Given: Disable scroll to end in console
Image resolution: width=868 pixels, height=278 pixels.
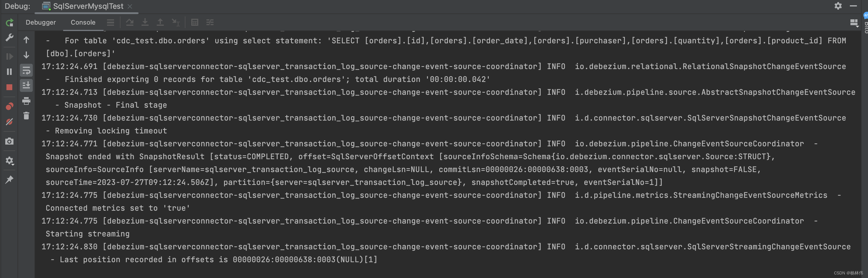Looking at the screenshot, I should coord(26,85).
